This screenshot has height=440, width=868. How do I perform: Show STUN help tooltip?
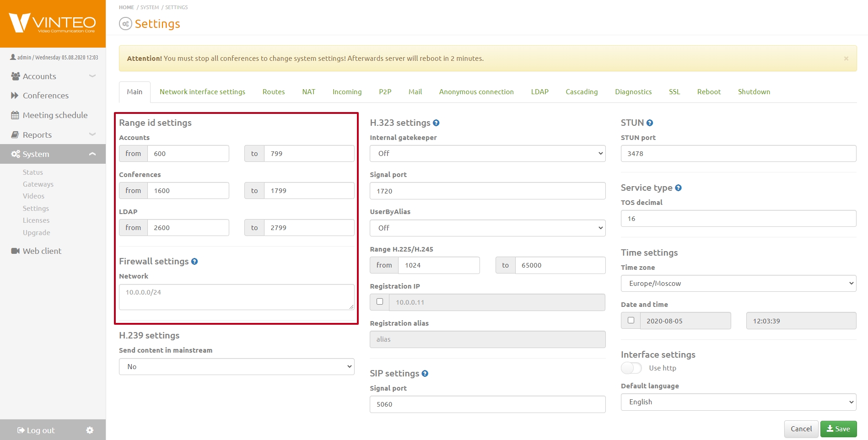[650, 123]
